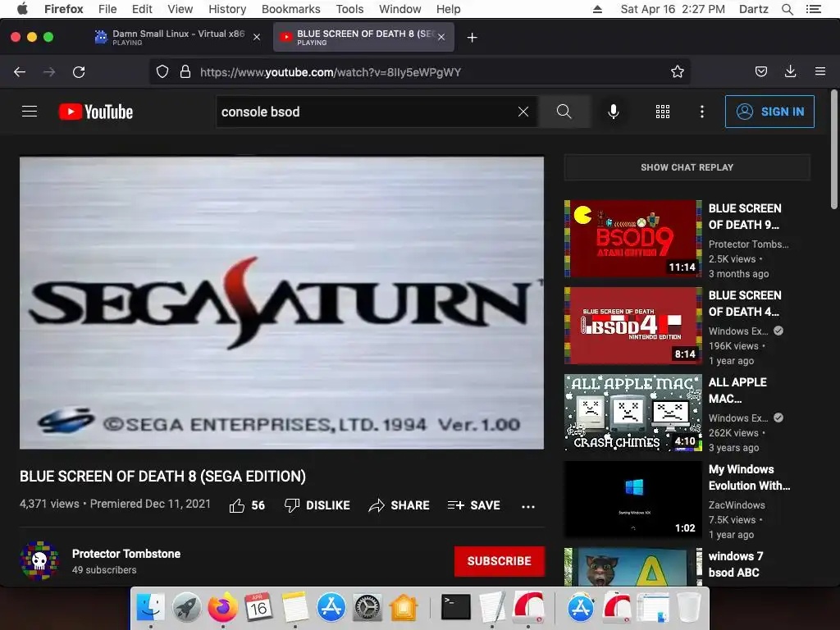This screenshot has height=630, width=840.
Task: Open Spotlight search in menu bar
Action: 787,9
